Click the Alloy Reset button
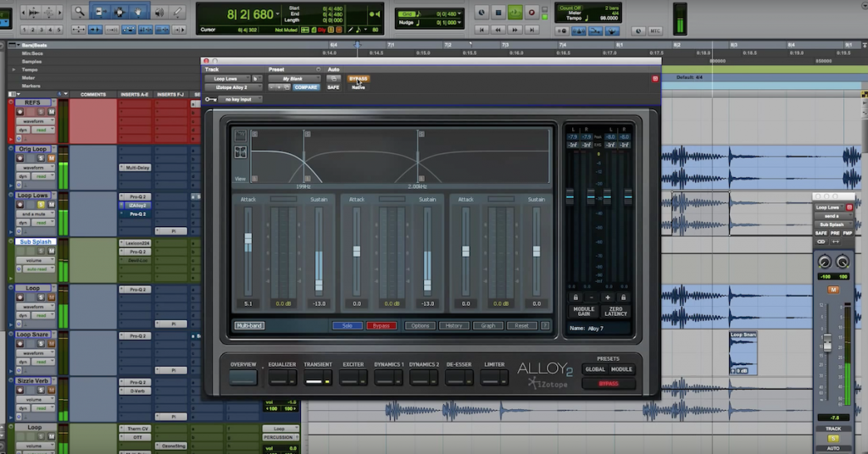The width and height of the screenshot is (868, 454). pyautogui.click(x=521, y=326)
